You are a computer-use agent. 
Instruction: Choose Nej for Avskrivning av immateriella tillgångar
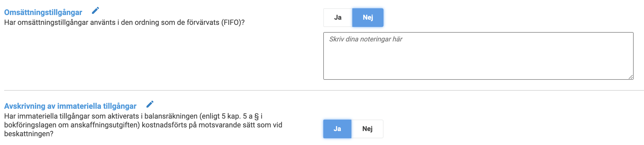point(367,129)
